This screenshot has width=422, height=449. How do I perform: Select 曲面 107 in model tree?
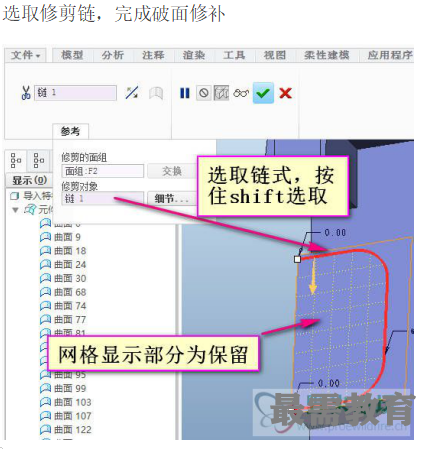point(73,416)
